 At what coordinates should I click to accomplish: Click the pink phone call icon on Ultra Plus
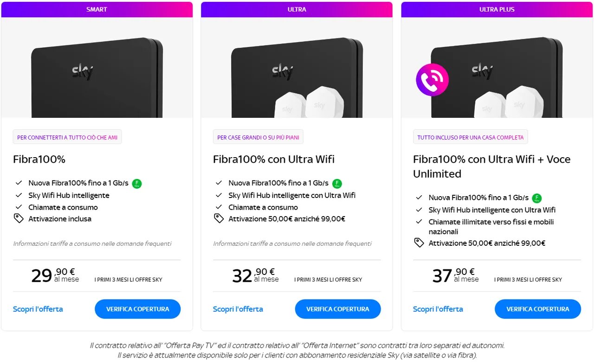click(x=432, y=80)
